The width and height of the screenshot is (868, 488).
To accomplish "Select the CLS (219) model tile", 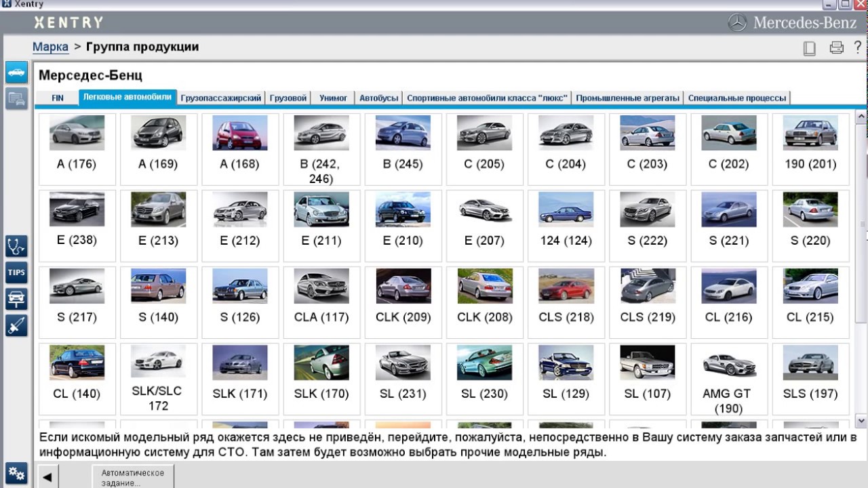I will [648, 302].
